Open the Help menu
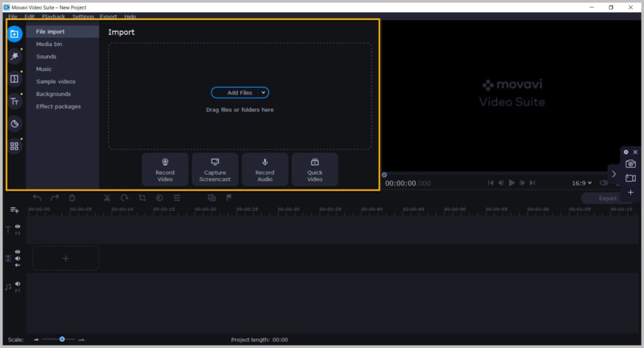The height and width of the screenshot is (348, 644). pos(130,16)
